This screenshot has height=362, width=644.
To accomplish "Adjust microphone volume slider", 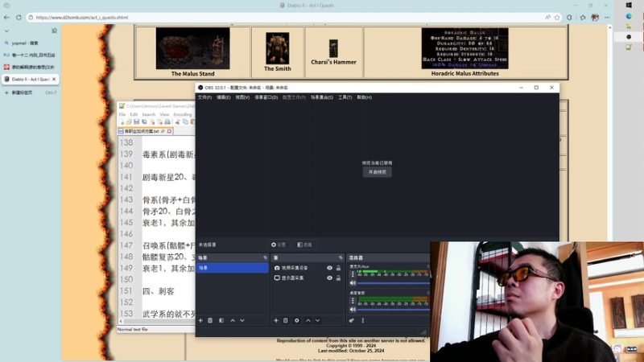I will pyautogui.click(x=393, y=283).
